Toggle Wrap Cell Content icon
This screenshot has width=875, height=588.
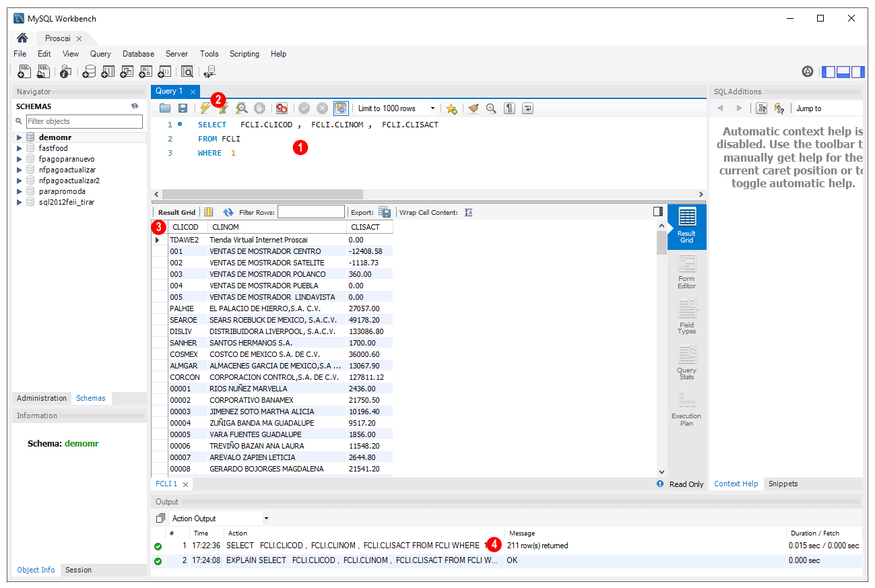pyautogui.click(x=469, y=212)
